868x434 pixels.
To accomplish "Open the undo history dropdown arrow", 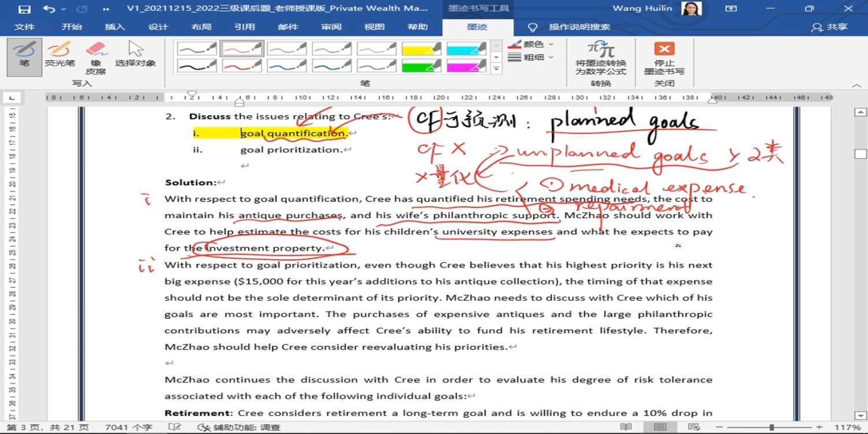I will coord(62,9).
